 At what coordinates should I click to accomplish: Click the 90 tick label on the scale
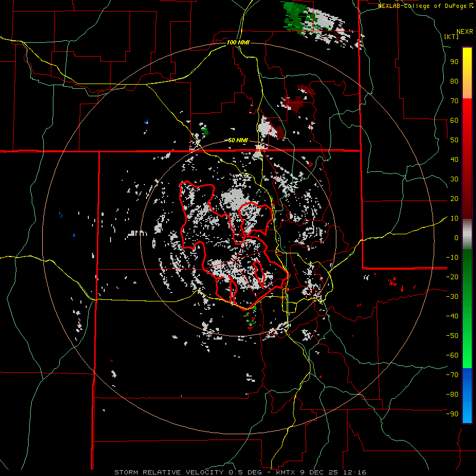click(454, 61)
